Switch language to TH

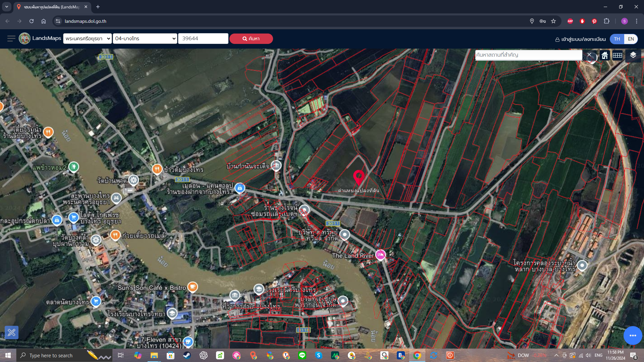coord(617,39)
